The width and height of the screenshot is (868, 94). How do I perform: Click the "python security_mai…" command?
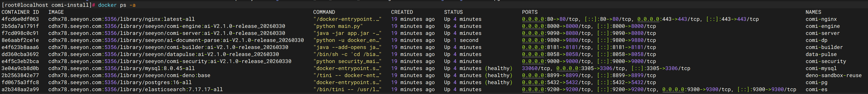pos(348,61)
